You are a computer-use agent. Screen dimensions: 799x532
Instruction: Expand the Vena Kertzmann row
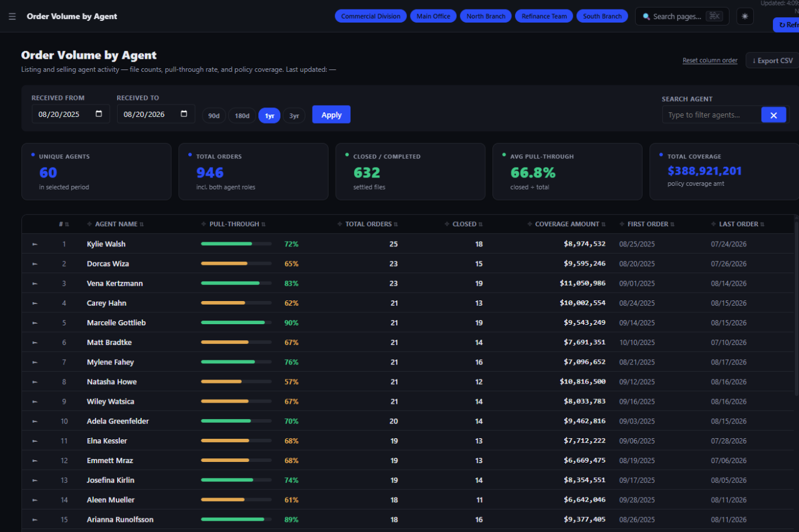coord(34,284)
